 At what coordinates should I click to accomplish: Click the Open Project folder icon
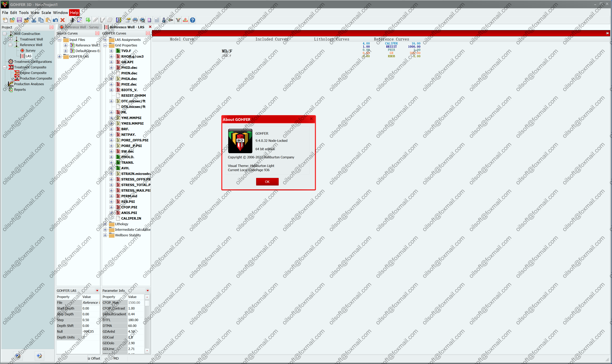12,20
